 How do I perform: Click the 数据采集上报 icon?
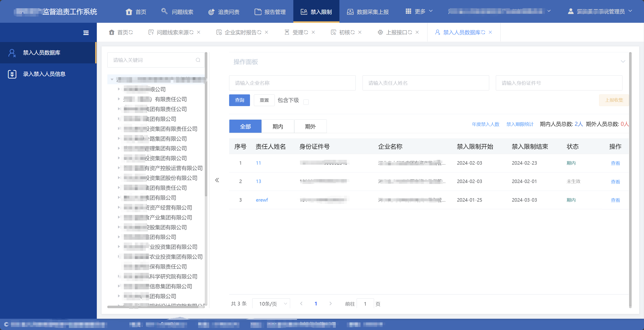(x=350, y=12)
